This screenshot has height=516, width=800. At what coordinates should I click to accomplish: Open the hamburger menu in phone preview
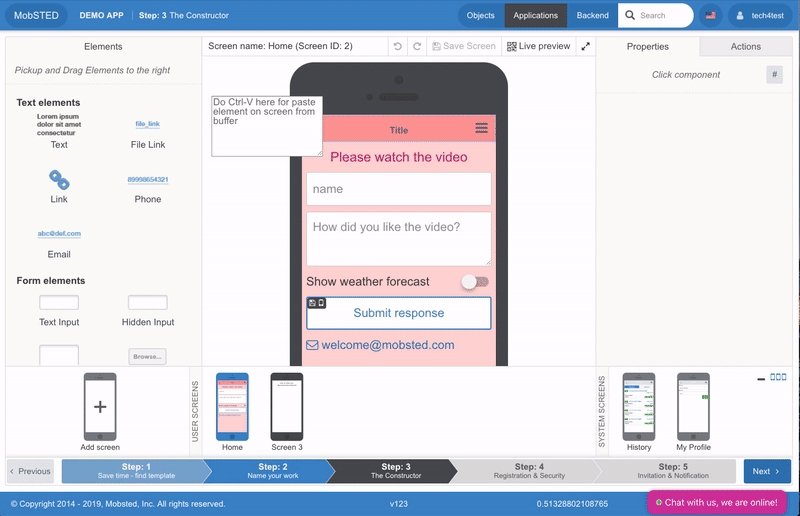(x=481, y=129)
